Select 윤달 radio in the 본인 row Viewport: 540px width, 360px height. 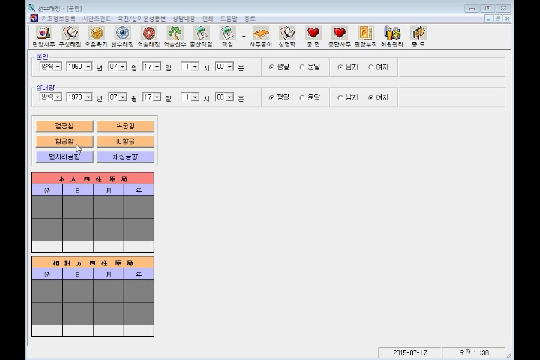[x=309, y=67]
